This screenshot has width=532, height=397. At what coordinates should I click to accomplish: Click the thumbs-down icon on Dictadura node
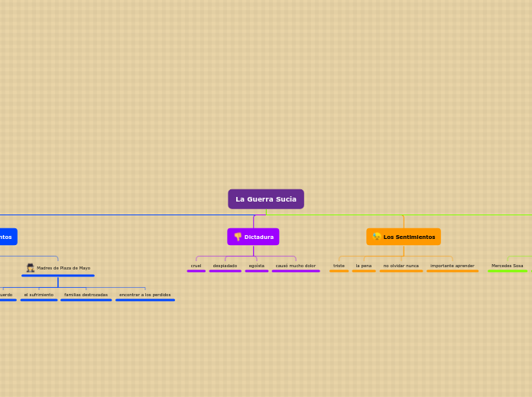click(238, 237)
